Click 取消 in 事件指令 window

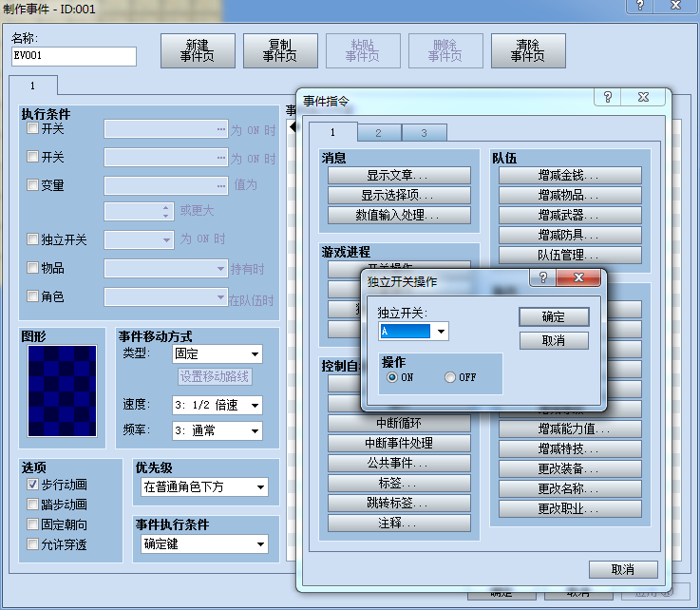623,569
